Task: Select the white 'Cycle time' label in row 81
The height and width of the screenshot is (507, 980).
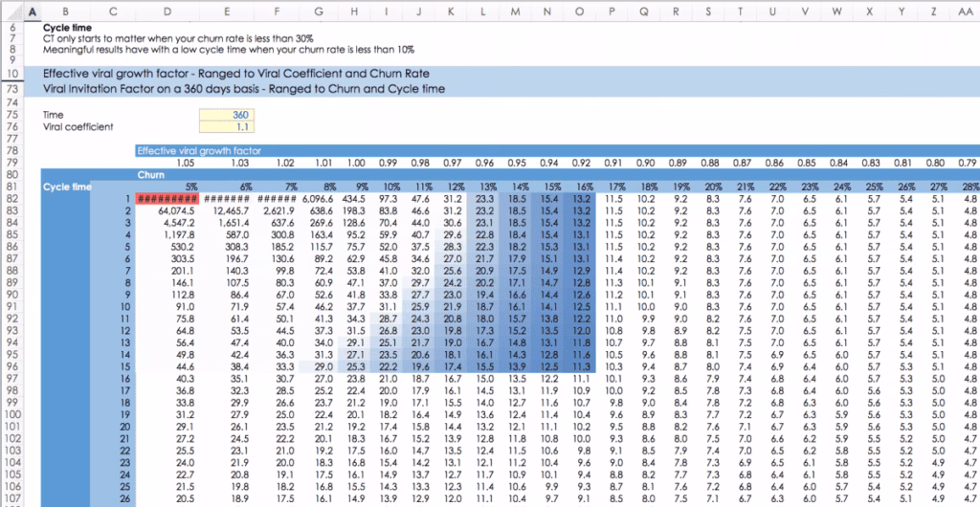Action: [x=67, y=187]
